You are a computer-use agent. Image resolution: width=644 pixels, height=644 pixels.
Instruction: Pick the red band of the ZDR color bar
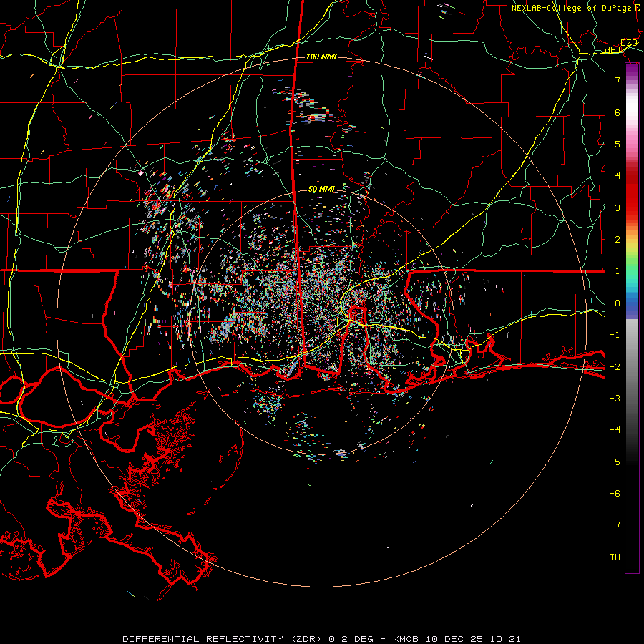click(632, 193)
